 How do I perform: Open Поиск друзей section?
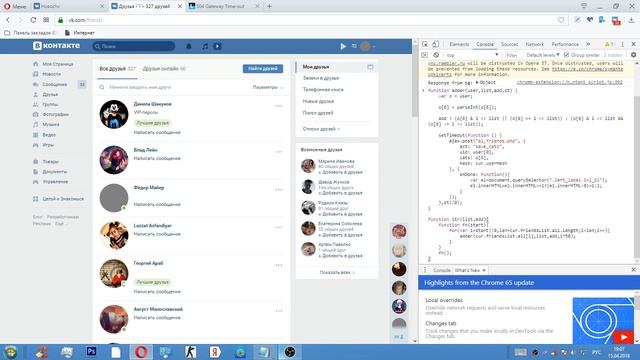click(318, 113)
